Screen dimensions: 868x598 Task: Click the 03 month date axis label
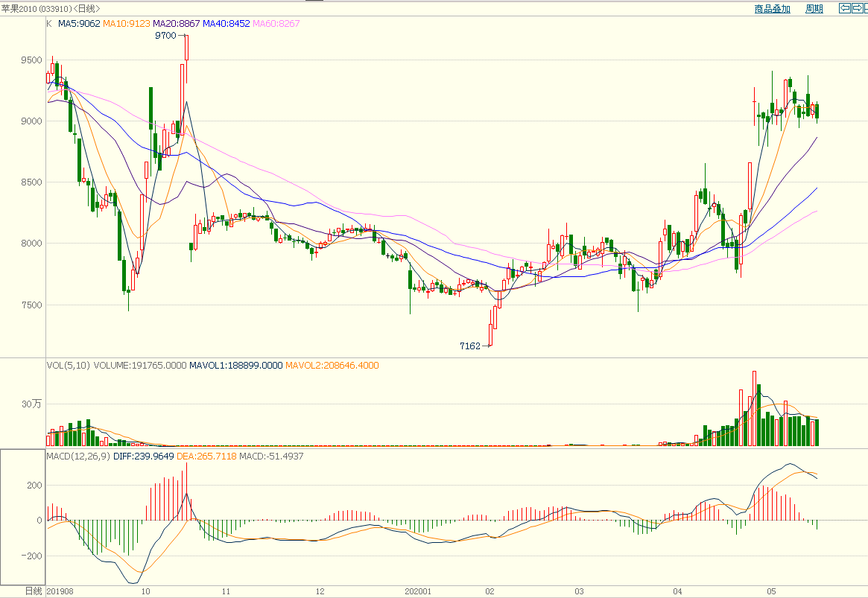579,591
